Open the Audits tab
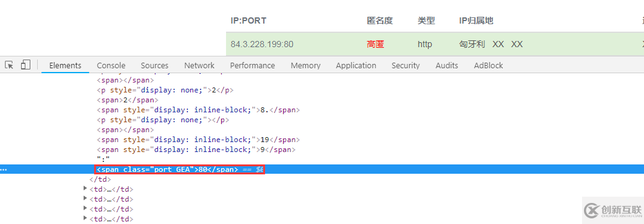 tap(447, 66)
